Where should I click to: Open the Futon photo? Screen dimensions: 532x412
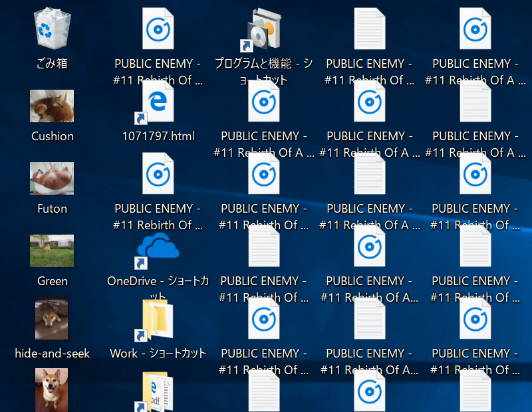pyautogui.click(x=52, y=178)
